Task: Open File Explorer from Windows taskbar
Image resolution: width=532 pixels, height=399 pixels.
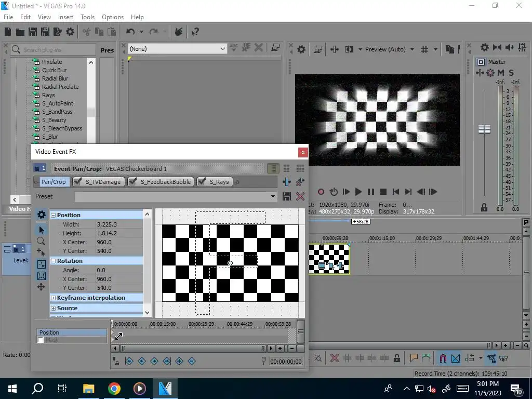Action: pyautogui.click(x=88, y=389)
